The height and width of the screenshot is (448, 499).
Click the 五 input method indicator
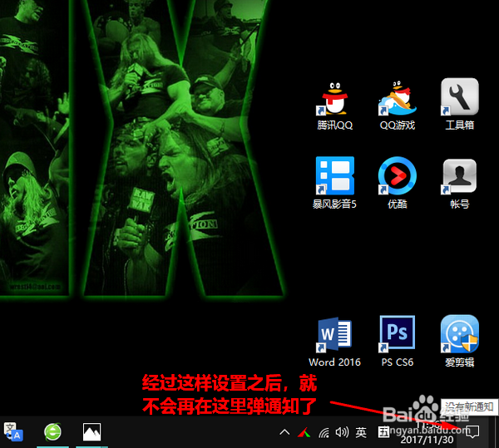(x=383, y=432)
